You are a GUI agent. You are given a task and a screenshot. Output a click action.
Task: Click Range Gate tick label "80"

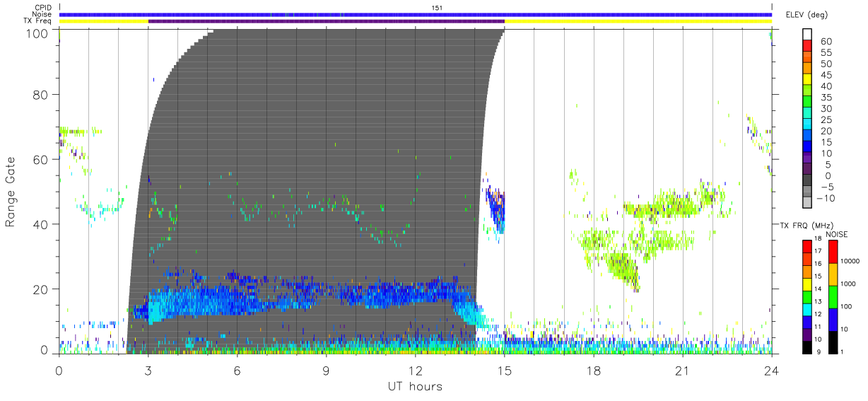point(41,94)
